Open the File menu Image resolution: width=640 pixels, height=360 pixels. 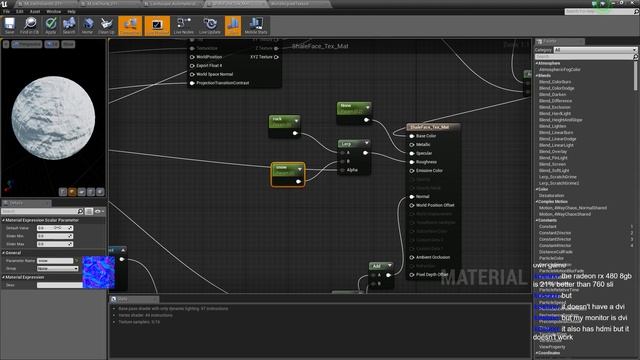pos(7,11)
